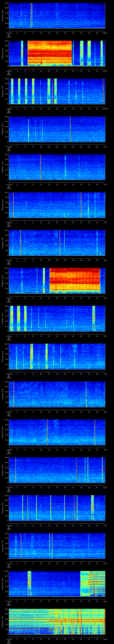
Task: Click the 14:12:00 start time label
Action: point(9,601)
